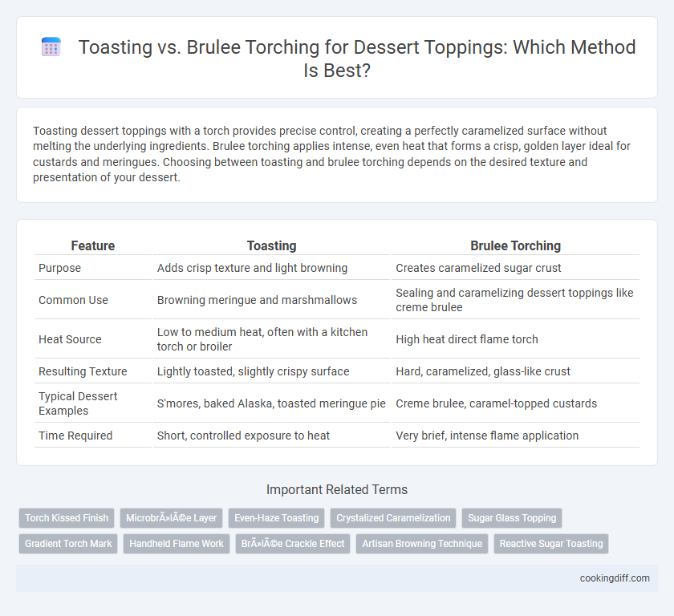Image resolution: width=674 pixels, height=616 pixels.
Task: Click the Heat Source row label
Action: click(x=70, y=339)
